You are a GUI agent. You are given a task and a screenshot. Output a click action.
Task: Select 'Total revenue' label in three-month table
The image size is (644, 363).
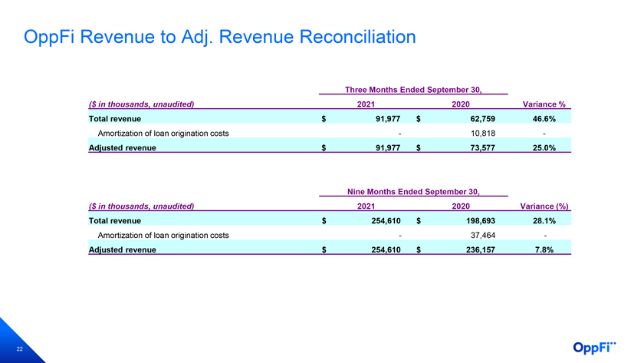[x=114, y=119]
